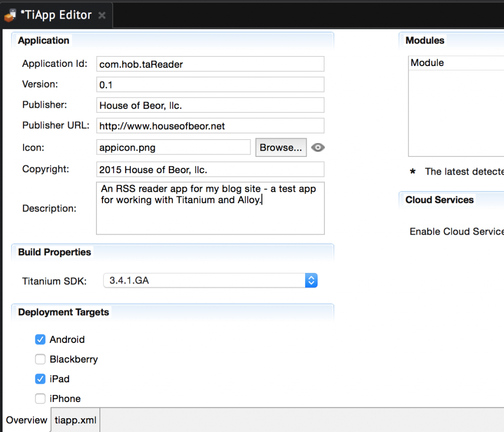The width and height of the screenshot is (504, 432).
Task: Click the empty Modules list area
Action: point(456,113)
